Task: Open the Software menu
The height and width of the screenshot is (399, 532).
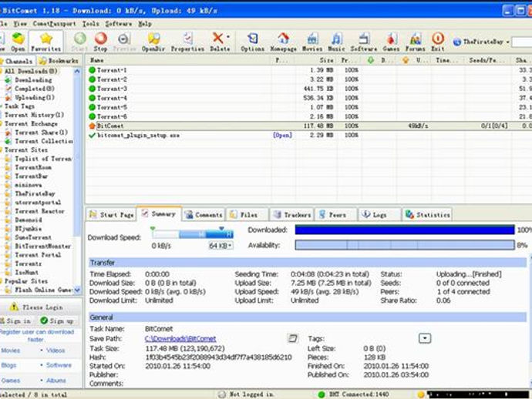Action: coord(119,24)
